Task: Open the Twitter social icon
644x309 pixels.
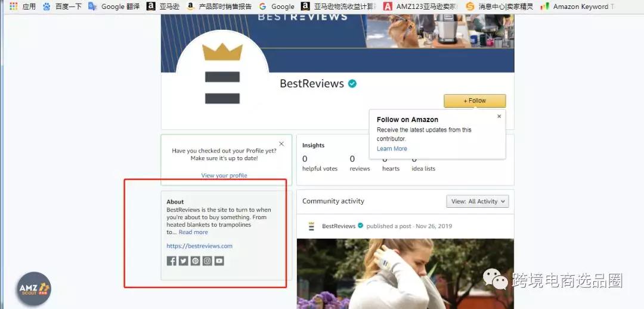Action: [x=183, y=261]
